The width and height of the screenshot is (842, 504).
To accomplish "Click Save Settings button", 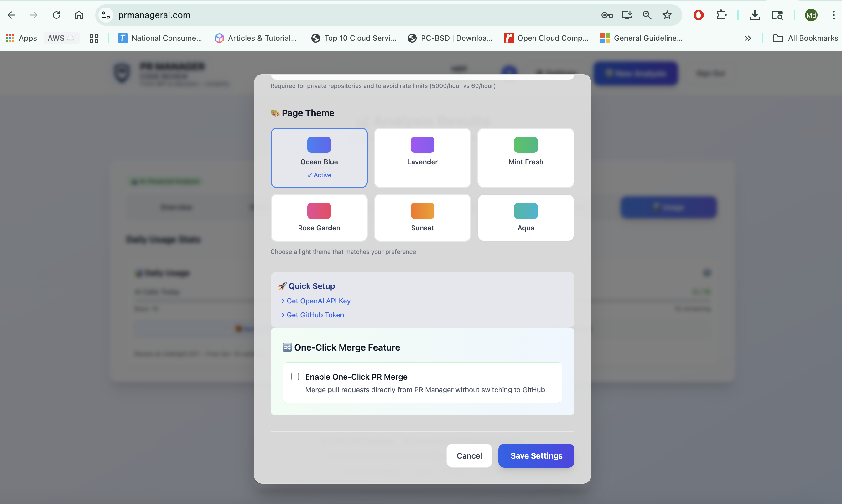I will [x=536, y=455].
